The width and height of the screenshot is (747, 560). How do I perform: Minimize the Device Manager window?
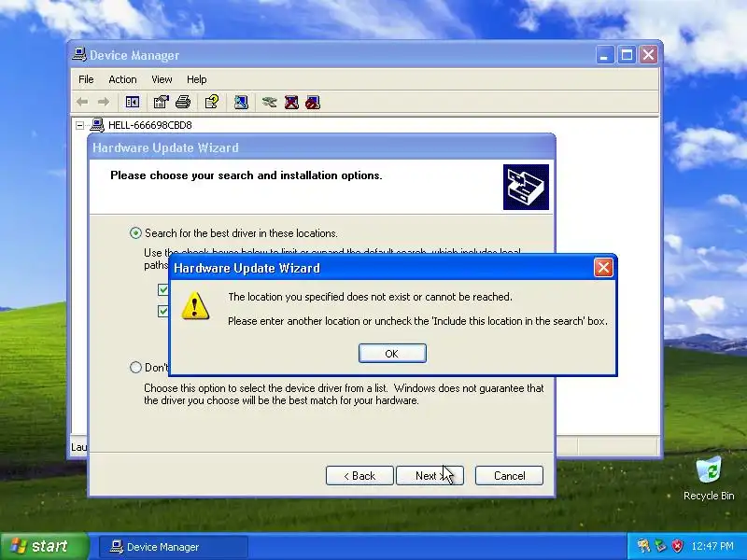604,55
